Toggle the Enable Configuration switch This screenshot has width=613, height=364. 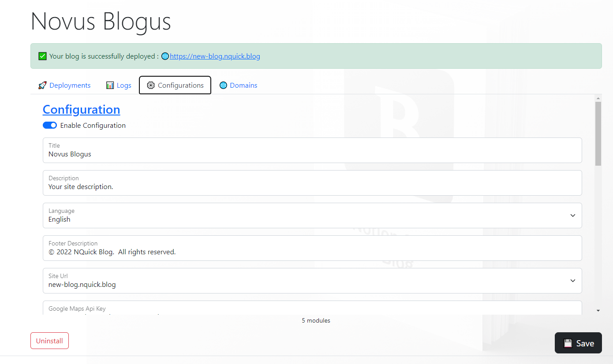[50, 126]
